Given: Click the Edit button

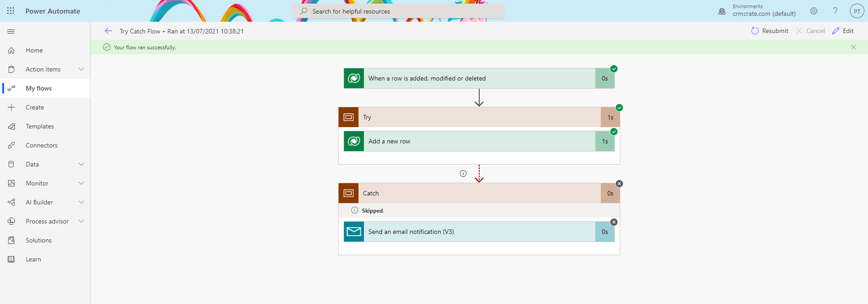Looking at the screenshot, I should pyautogui.click(x=843, y=31).
